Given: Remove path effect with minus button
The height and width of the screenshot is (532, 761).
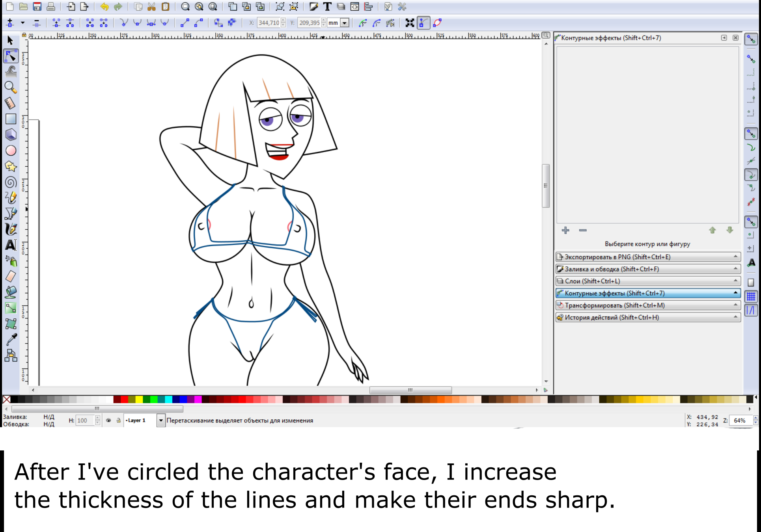Looking at the screenshot, I should [x=583, y=230].
